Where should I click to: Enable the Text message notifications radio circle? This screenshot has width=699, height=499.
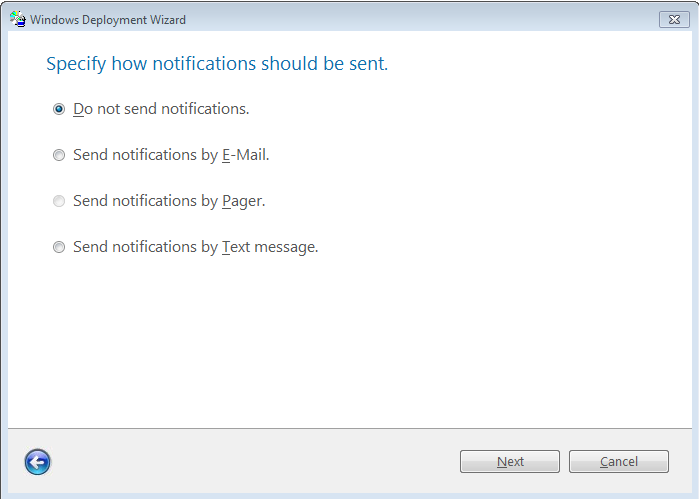[x=59, y=247]
